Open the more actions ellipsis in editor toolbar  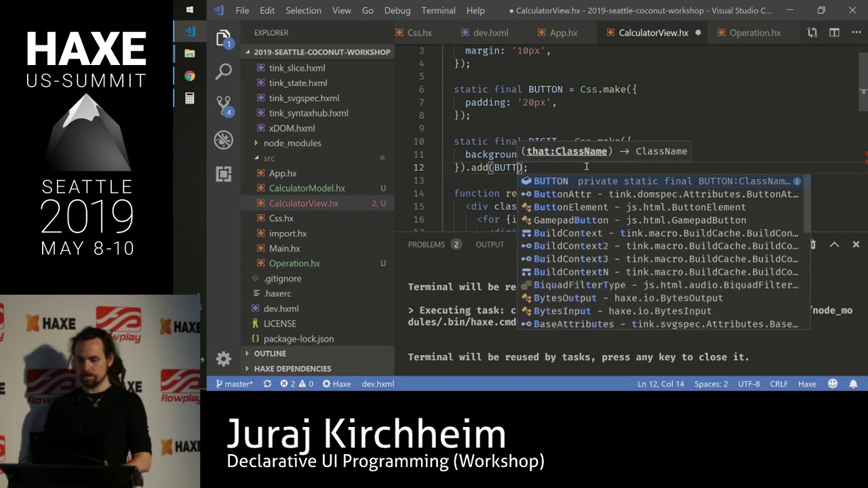tap(855, 33)
